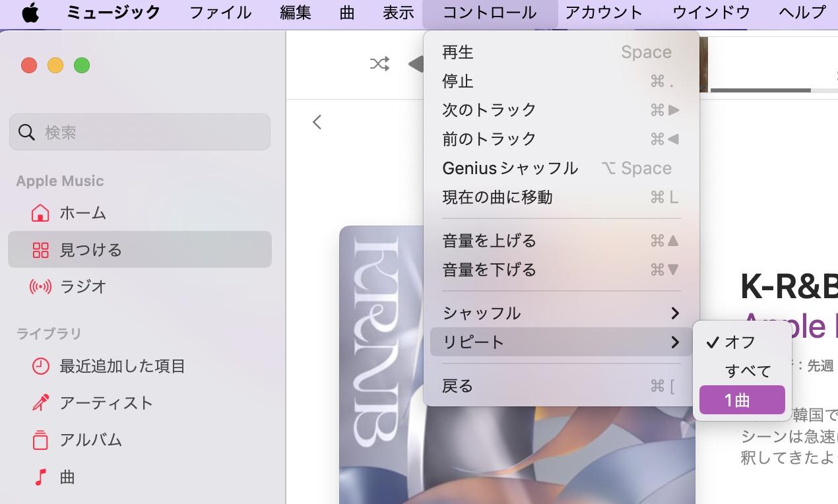
Task: Click the red close window button
Action: pyautogui.click(x=29, y=65)
